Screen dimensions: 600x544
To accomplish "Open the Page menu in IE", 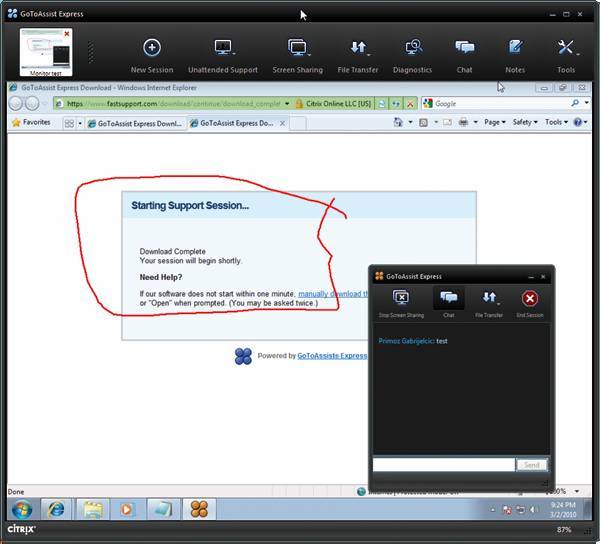I will (x=495, y=122).
